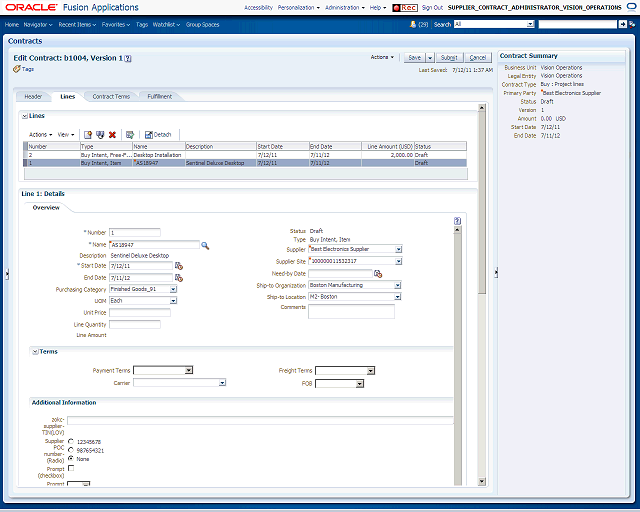Click the Oracle speech bubble icon top right
Image resolution: width=640 pixels, height=512 pixels.
(631, 7)
